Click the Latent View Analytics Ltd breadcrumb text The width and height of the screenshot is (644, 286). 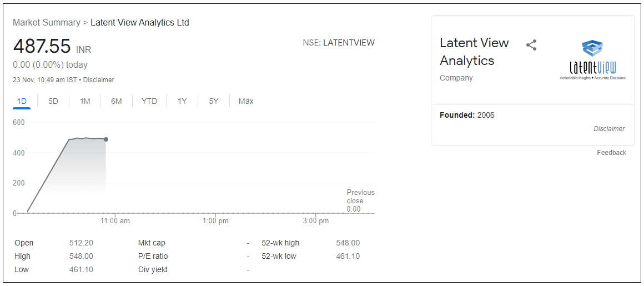point(140,23)
